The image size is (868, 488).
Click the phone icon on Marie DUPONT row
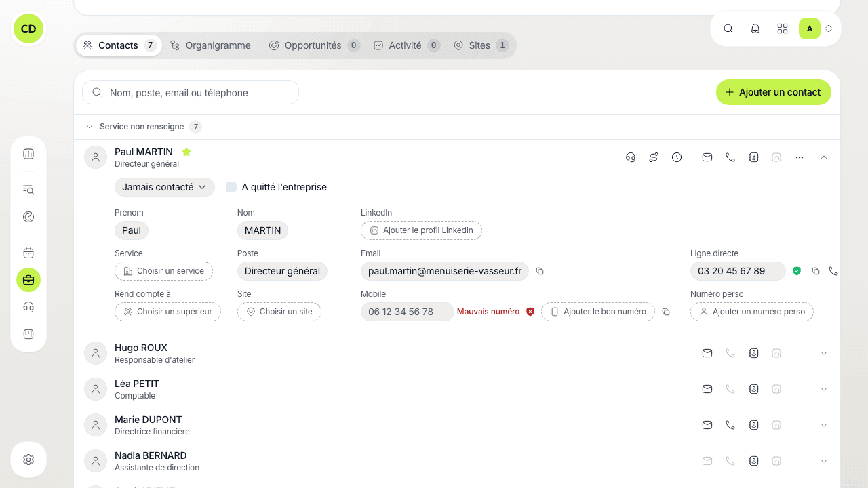point(730,425)
